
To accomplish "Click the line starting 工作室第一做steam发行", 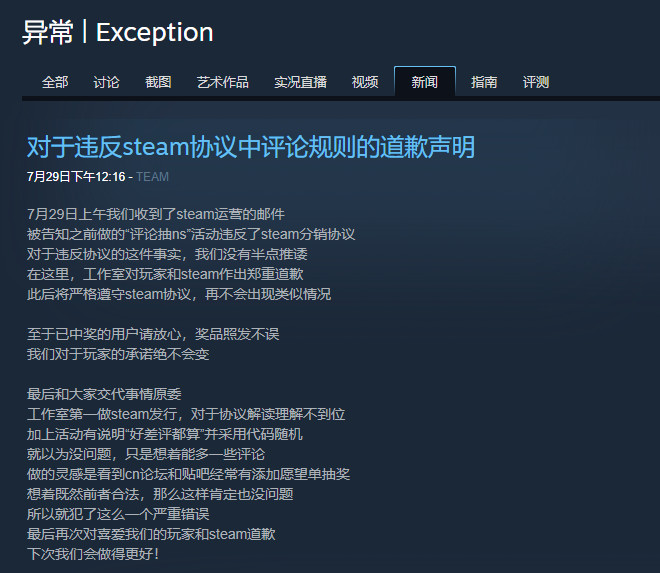I will click(x=186, y=414).
